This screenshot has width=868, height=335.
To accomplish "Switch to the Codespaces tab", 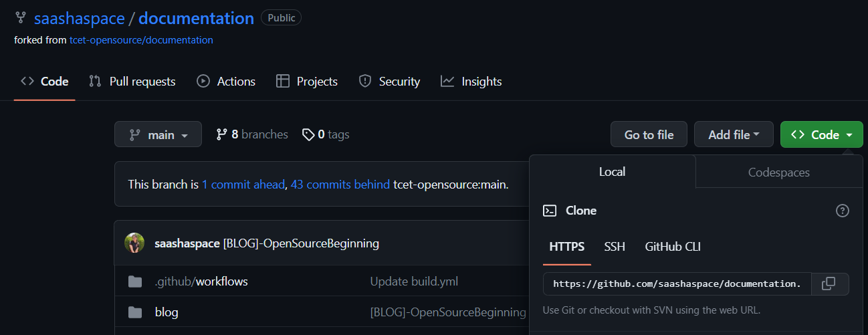I will (779, 172).
